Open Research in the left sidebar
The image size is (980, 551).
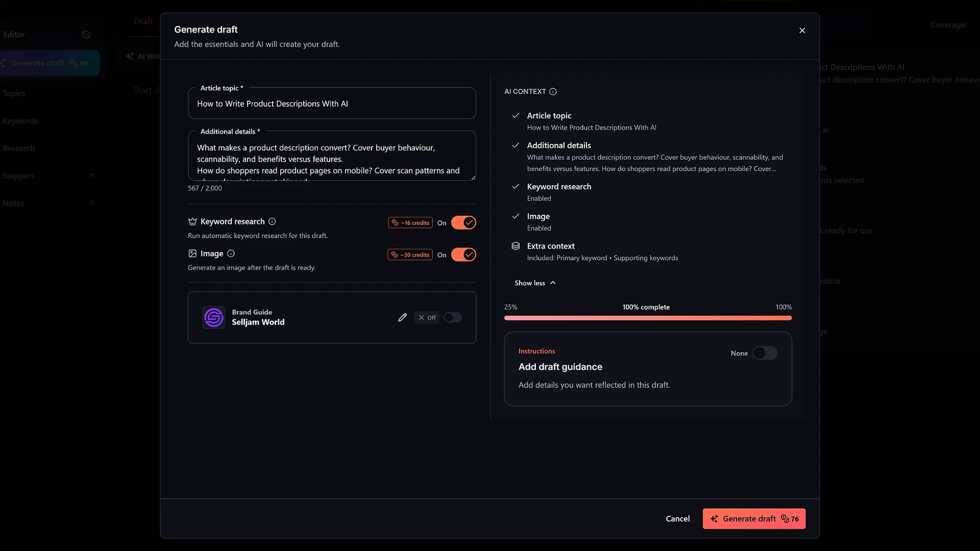coord(18,148)
